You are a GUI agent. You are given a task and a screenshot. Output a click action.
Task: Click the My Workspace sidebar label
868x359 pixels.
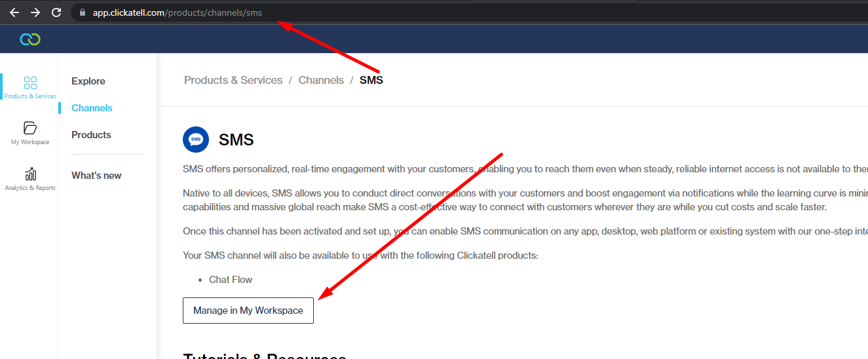click(30, 142)
